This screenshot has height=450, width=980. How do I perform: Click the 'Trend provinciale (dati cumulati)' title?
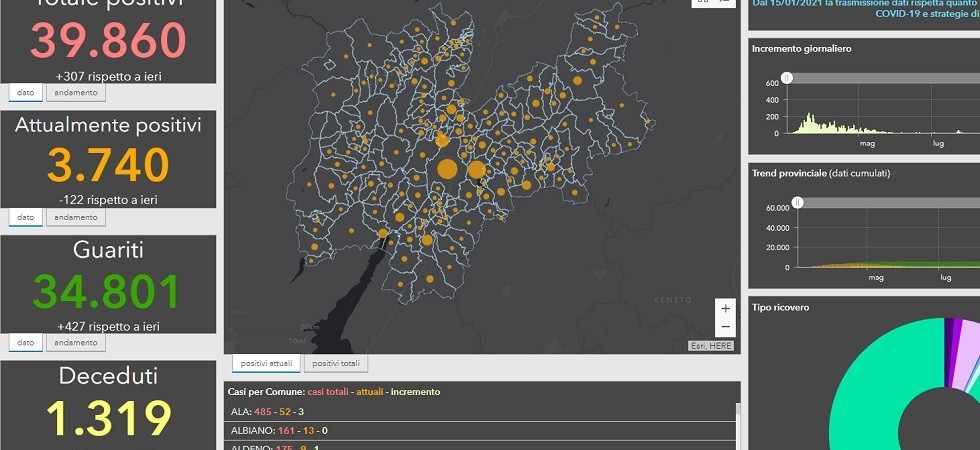pyautogui.click(x=821, y=173)
